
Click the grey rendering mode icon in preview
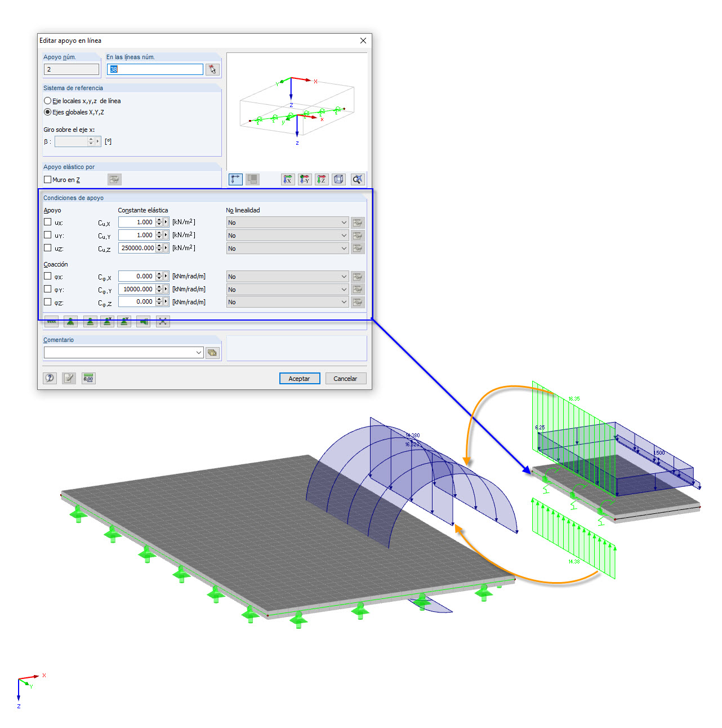coord(253,179)
